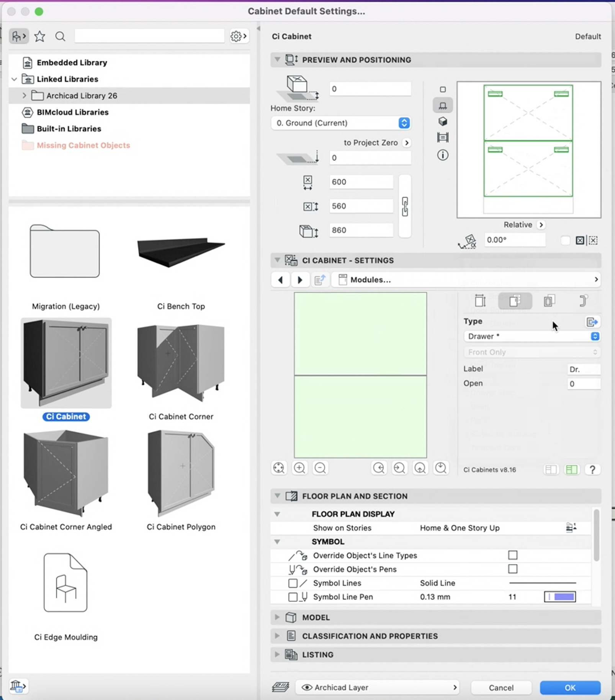Open the help question mark icon
615x700 pixels.
coord(593,469)
